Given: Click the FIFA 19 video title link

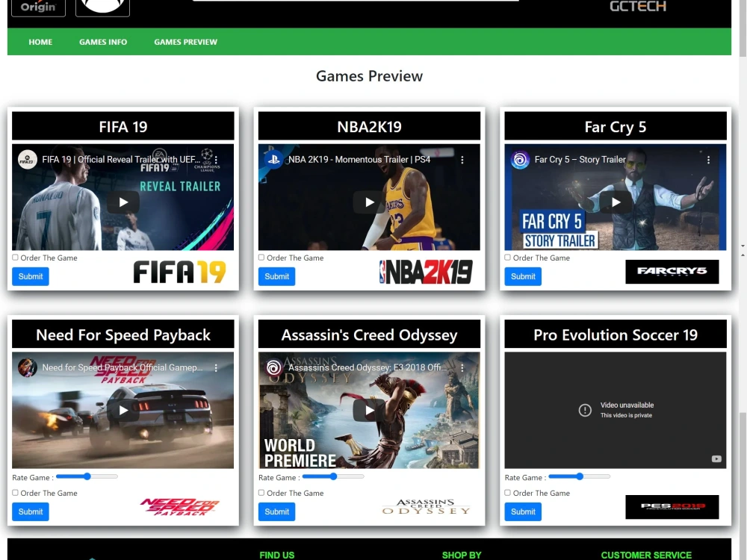Looking at the screenshot, I should coord(122,160).
